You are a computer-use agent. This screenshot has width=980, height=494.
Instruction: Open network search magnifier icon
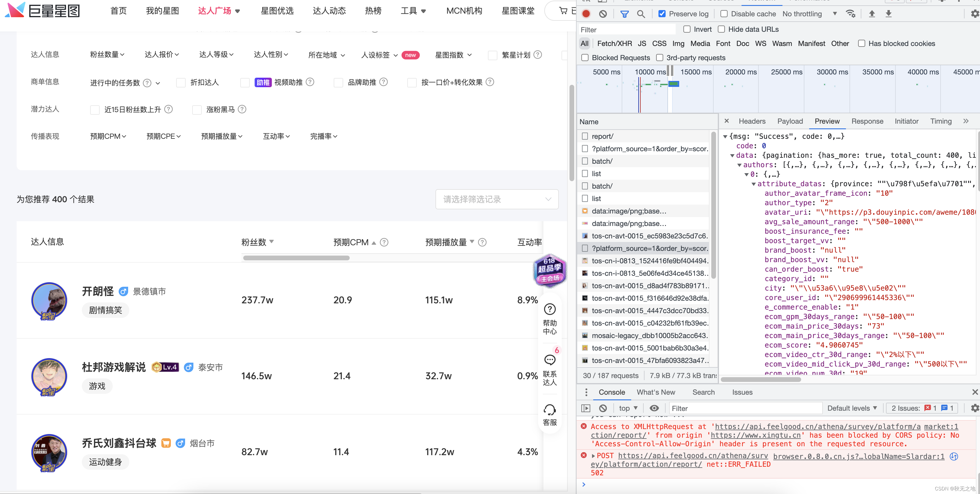(641, 14)
